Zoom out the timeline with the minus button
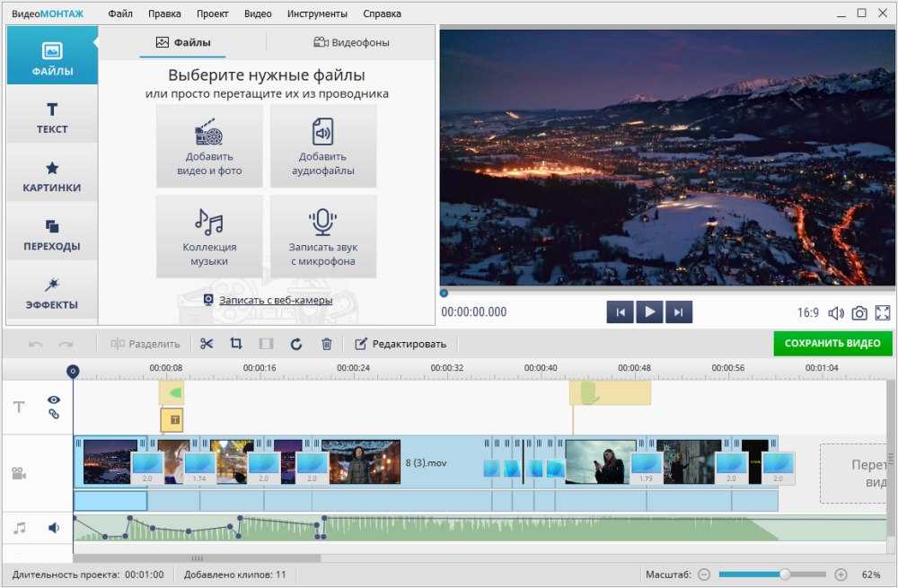 (x=704, y=575)
